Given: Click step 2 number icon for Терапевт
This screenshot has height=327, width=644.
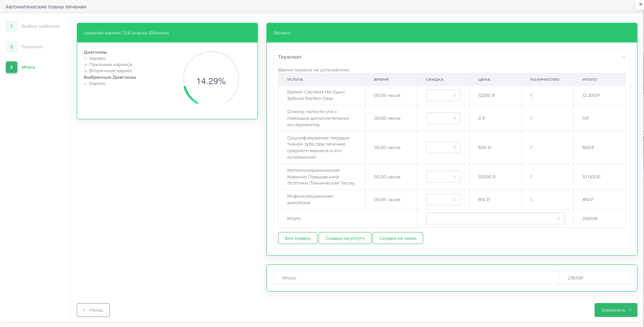Looking at the screenshot, I should (x=12, y=47).
